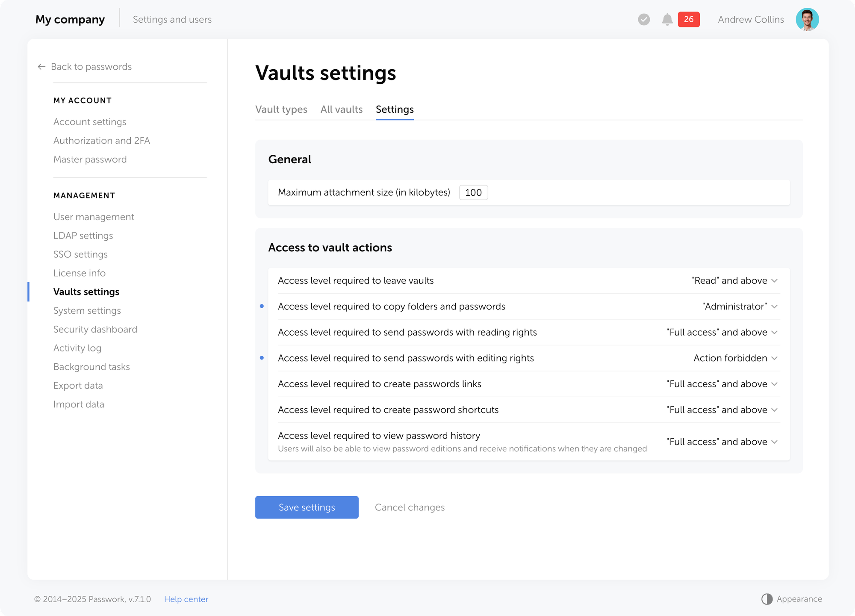Open Security dashboard in sidebar
The height and width of the screenshot is (616, 855).
pyautogui.click(x=95, y=330)
